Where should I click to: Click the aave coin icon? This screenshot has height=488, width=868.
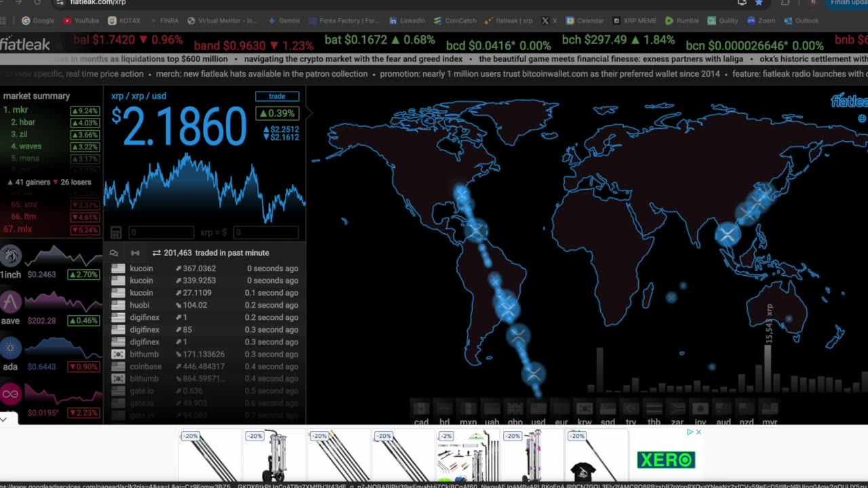click(x=10, y=302)
